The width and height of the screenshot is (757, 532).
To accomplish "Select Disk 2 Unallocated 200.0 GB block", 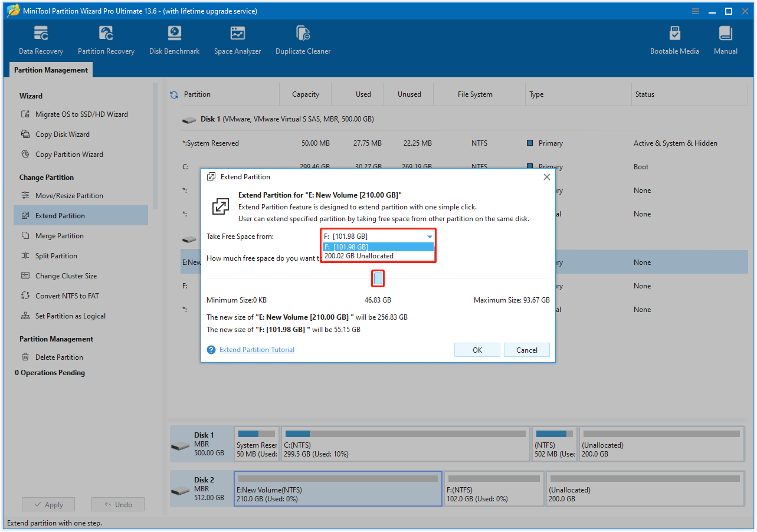I will click(x=645, y=489).
